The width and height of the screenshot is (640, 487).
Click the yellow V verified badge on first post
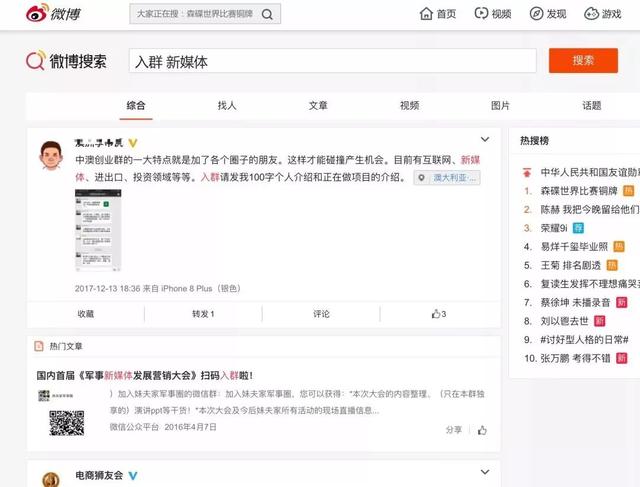[x=133, y=143]
